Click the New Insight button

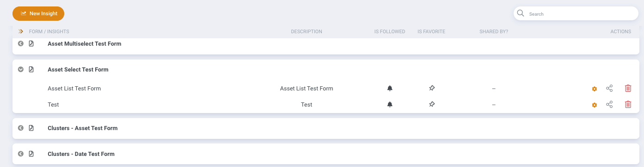pyautogui.click(x=38, y=14)
